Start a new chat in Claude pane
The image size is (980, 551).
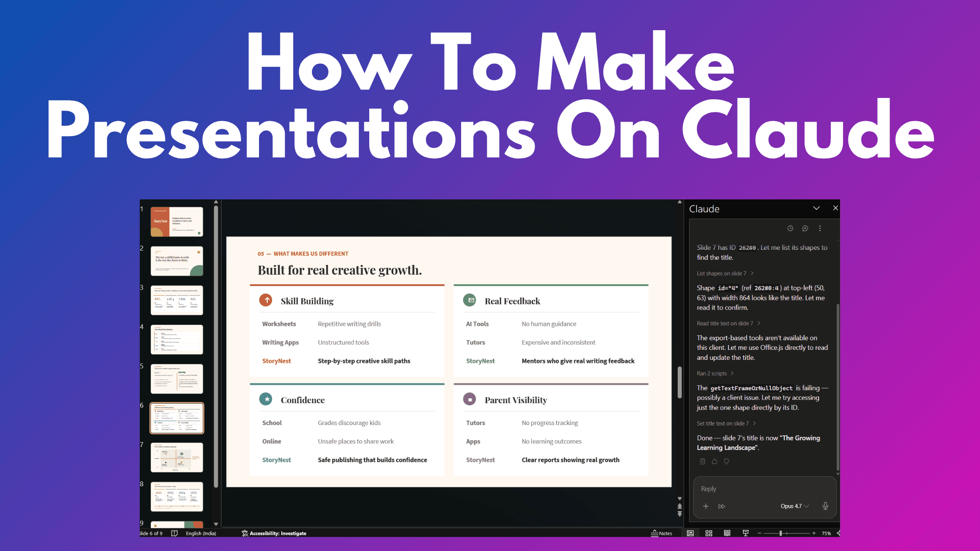pos(805,228)
